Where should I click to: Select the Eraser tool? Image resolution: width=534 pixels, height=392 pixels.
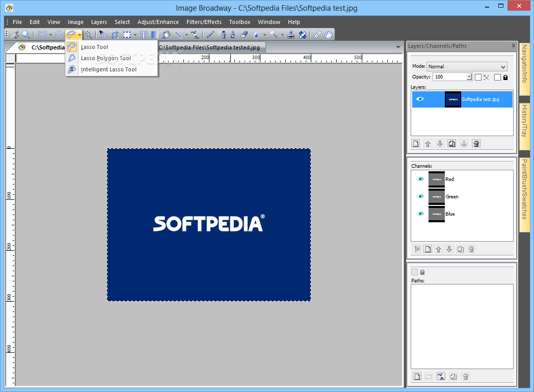244,34
